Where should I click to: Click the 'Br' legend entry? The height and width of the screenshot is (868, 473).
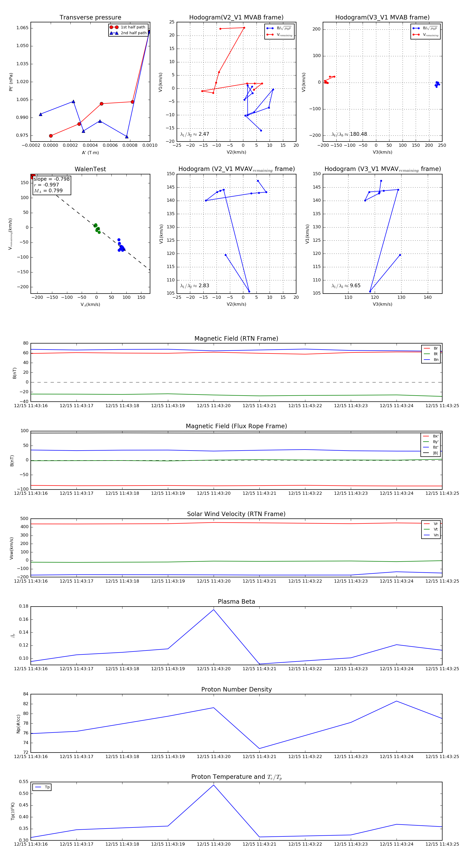click(x=431, y=349)
